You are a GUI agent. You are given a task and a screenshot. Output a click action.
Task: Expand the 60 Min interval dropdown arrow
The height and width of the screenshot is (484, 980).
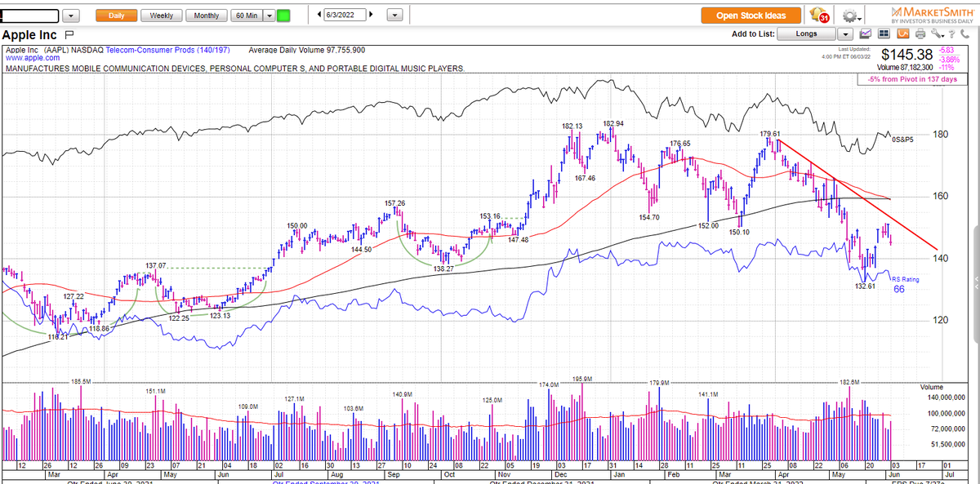pos(269,16)
